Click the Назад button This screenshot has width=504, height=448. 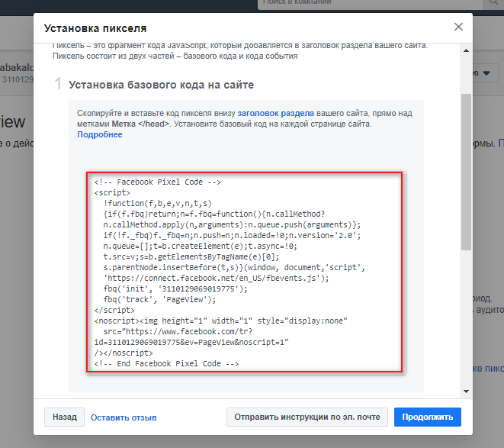click(x=64, y=417)
